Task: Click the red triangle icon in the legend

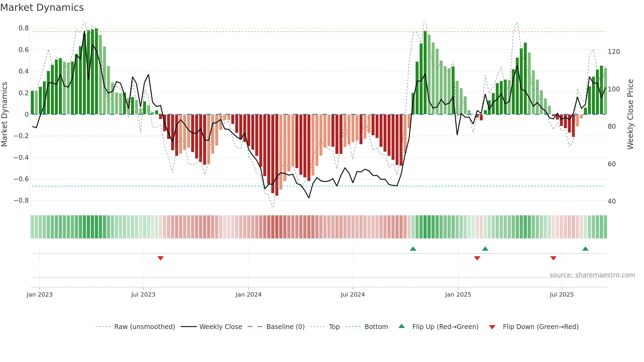Action: coord(492,327)
